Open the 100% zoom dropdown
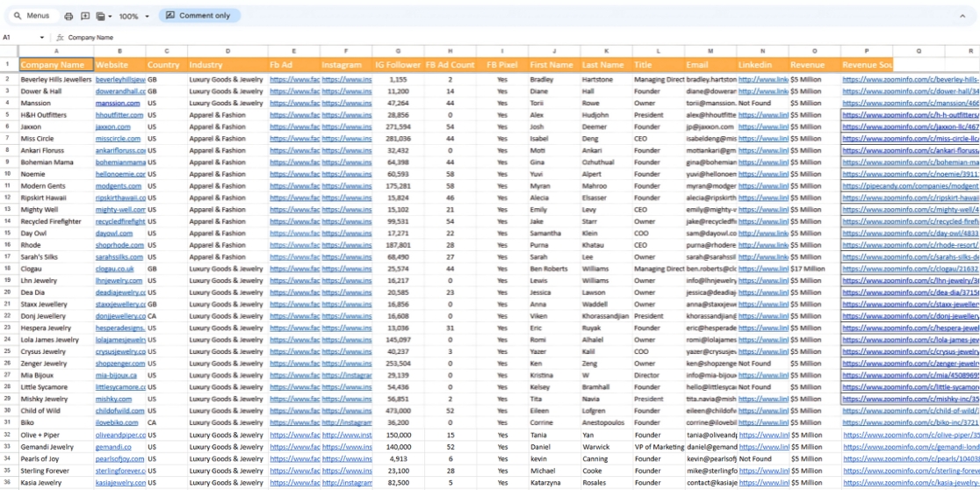Viewport: 980px width, 490px height. coord(134,16)
